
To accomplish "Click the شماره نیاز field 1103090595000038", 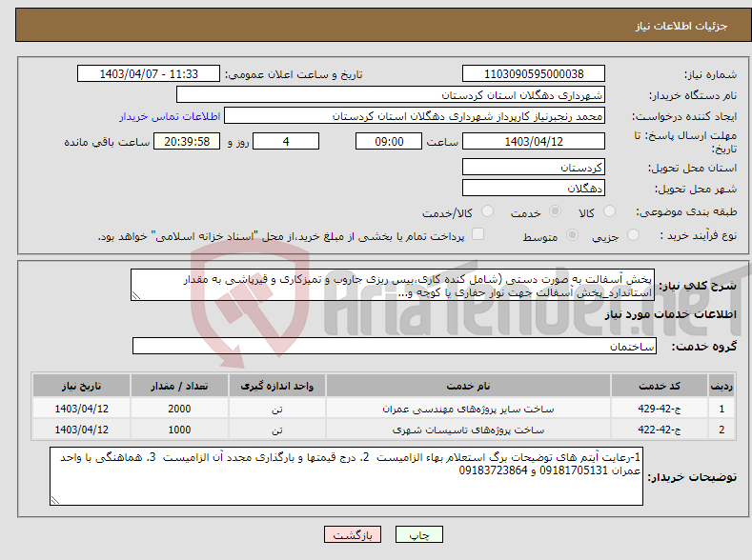I will coord(534,73).
